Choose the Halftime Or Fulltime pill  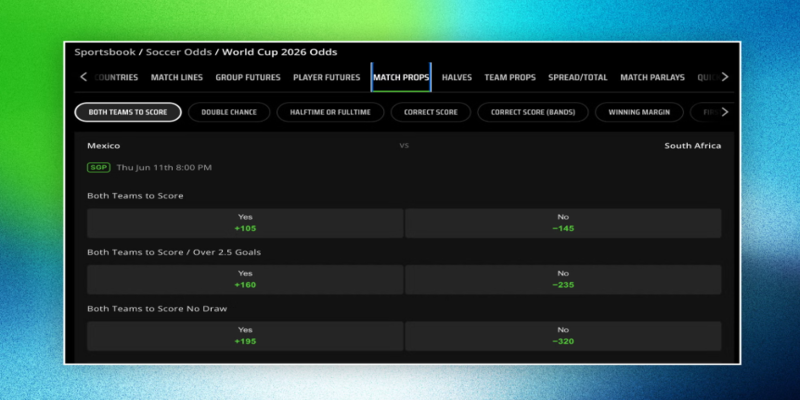coord(330,112)
